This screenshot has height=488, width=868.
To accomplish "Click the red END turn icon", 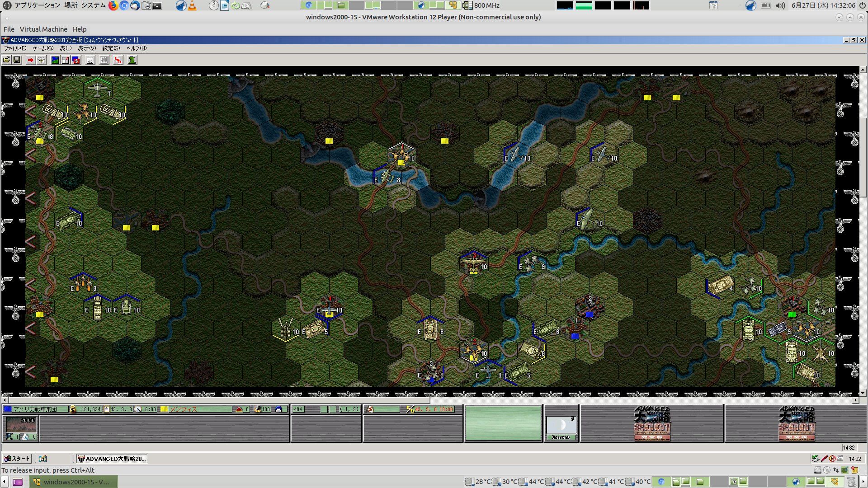I will tap(118, 60).
